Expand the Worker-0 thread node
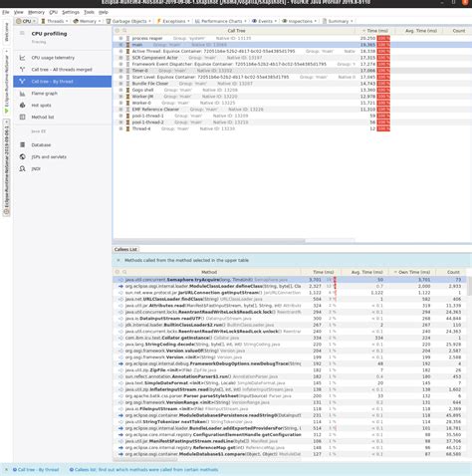The image size is (472, 476). 120,103
